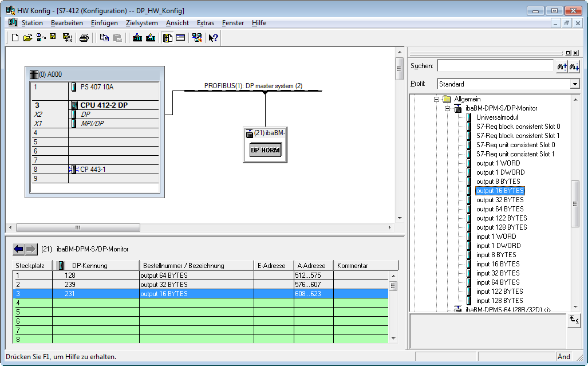Click the context Help arrow icon
The width and height of the screenshot is (588, 366).
click(x=213, y=38)
